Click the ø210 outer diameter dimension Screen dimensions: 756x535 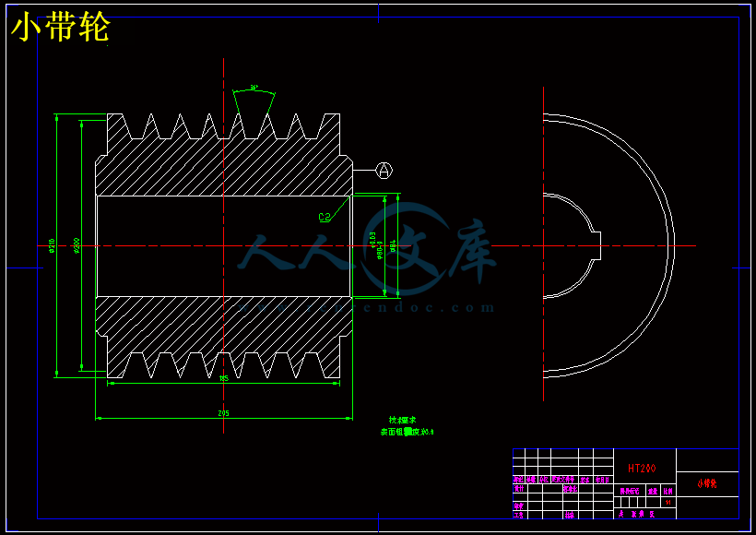click(x=52, y=245)
